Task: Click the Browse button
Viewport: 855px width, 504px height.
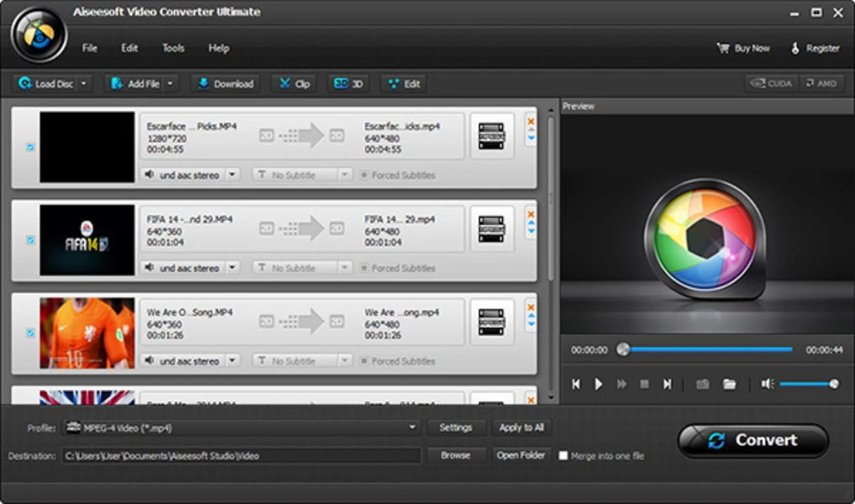Action: click(x=456, y=455)
